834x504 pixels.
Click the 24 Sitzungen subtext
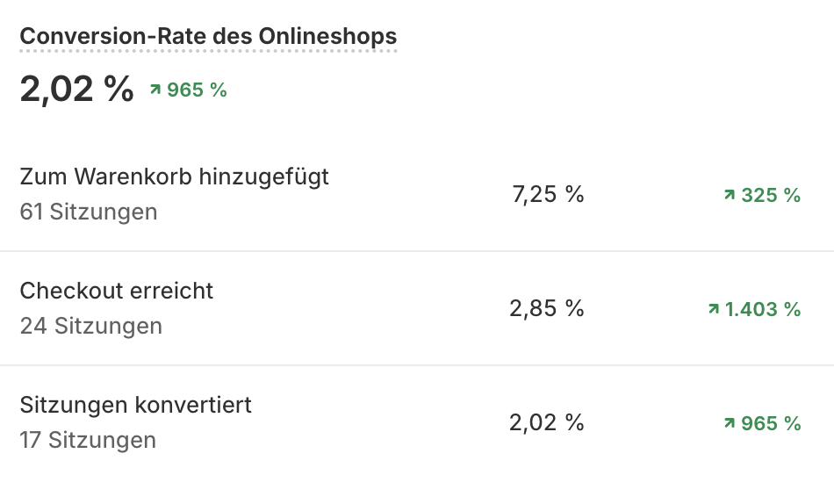tap(91, 326)
